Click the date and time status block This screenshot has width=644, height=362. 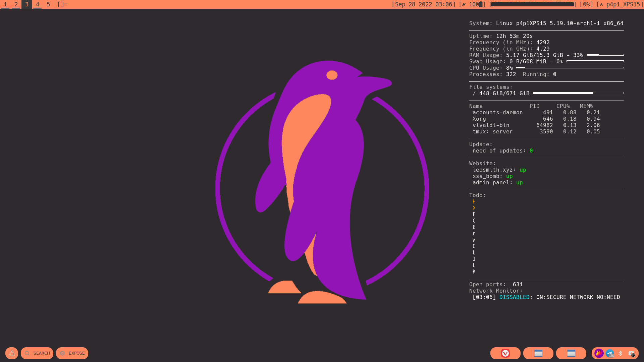(424, 4)
